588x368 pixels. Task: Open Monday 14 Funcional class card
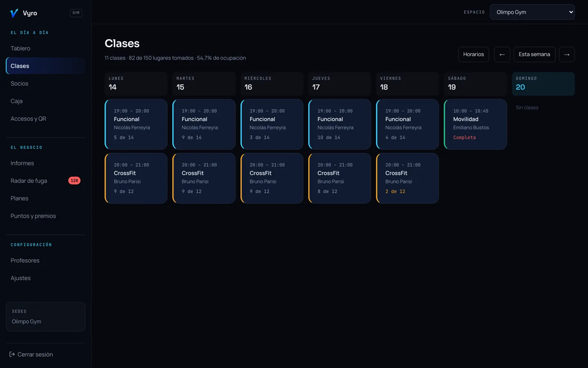(x=136, y=124)
